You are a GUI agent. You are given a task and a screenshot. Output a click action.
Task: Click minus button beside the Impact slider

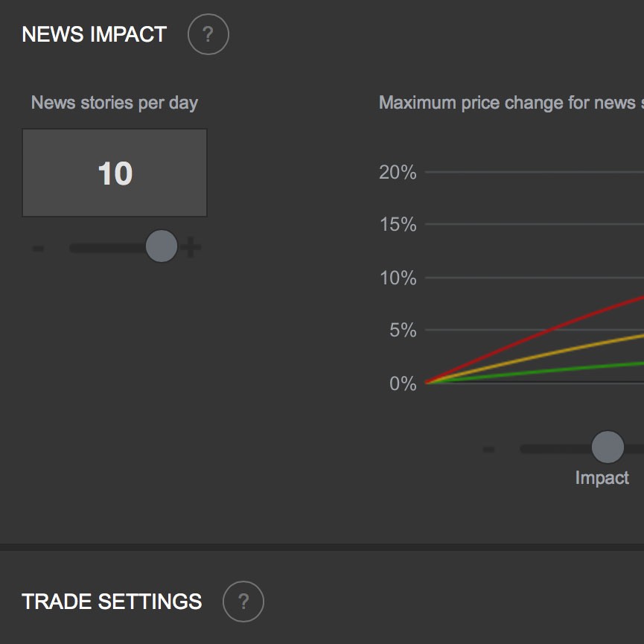click(x=488, y=449)
